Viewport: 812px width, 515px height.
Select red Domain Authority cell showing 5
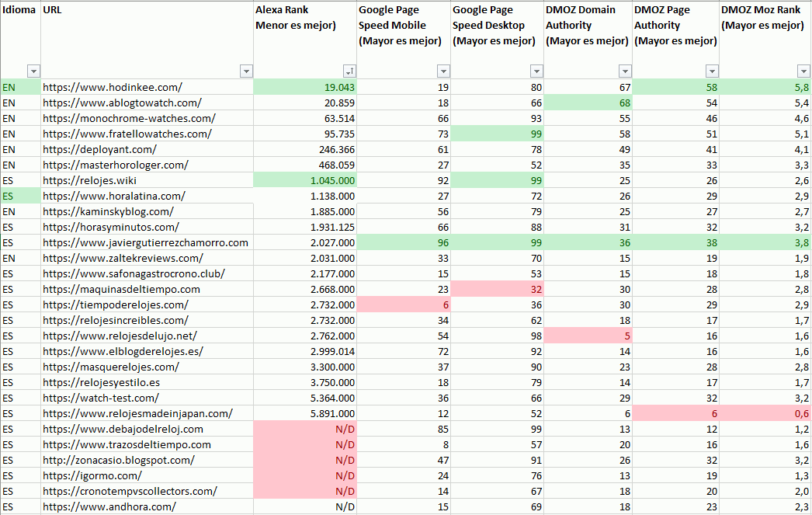click(588, 336)
